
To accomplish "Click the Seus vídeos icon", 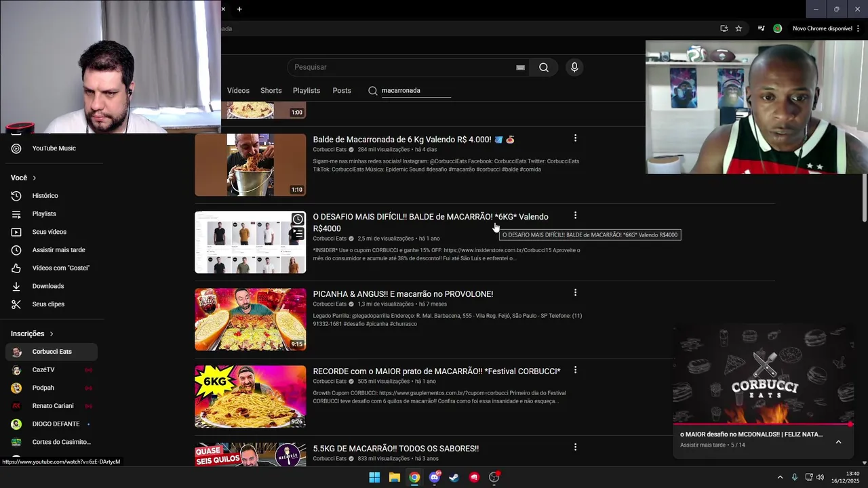I will (x=16, y=232).
